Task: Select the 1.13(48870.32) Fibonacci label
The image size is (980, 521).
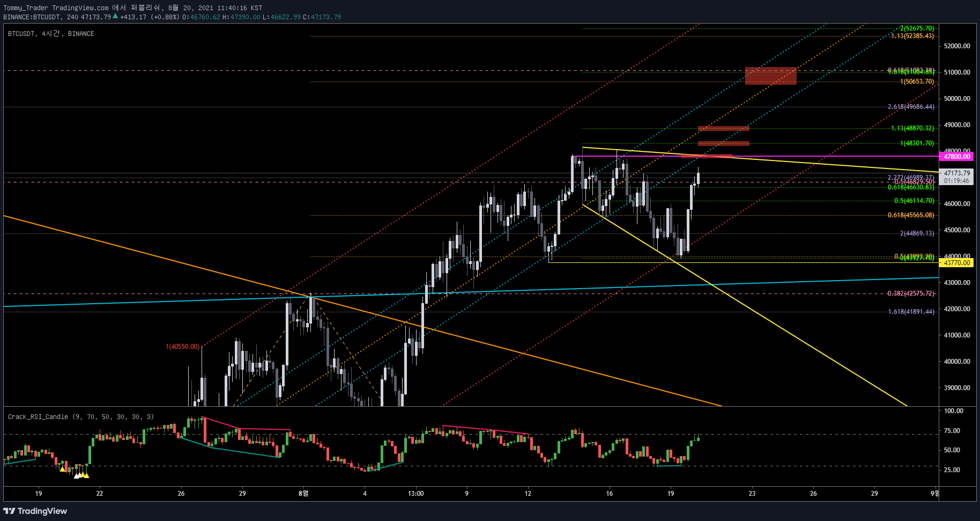Action: tap(912, 128)
